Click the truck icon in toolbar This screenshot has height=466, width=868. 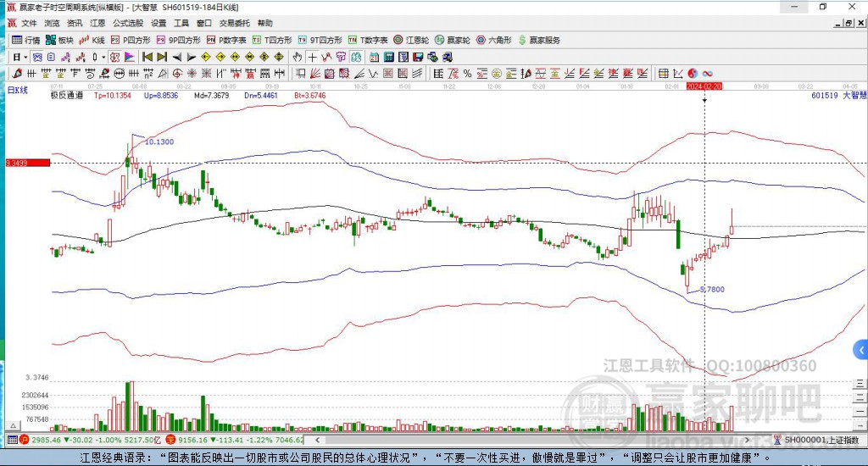tap(448, 57)
